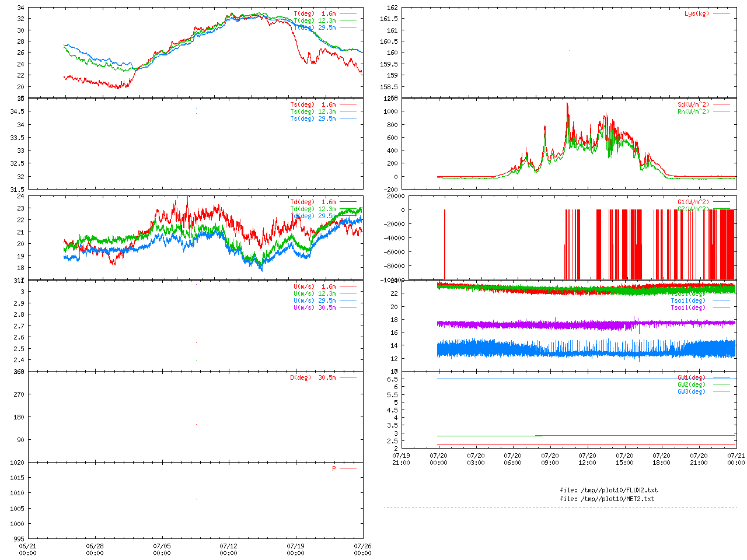The height and width of the screenshot is (560, 747).
Task: Select the 'Rn(W/m^2)' legend label
Action: 693,111
